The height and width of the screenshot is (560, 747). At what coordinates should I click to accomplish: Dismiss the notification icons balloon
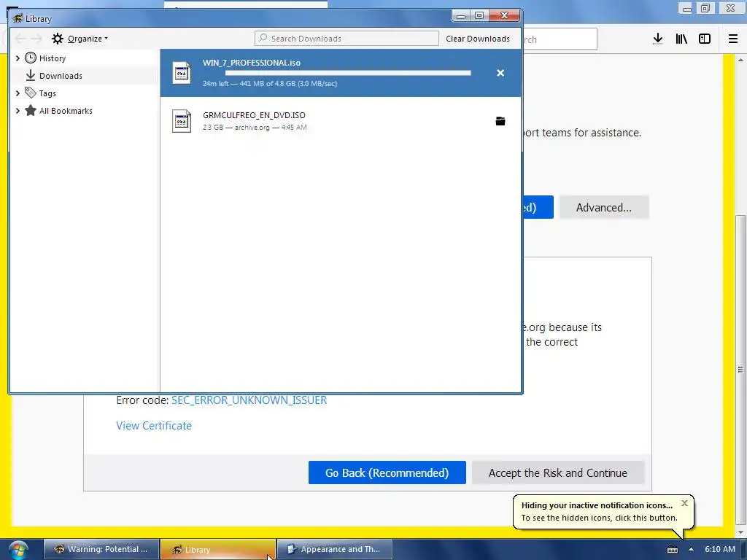tap(684, 503)
